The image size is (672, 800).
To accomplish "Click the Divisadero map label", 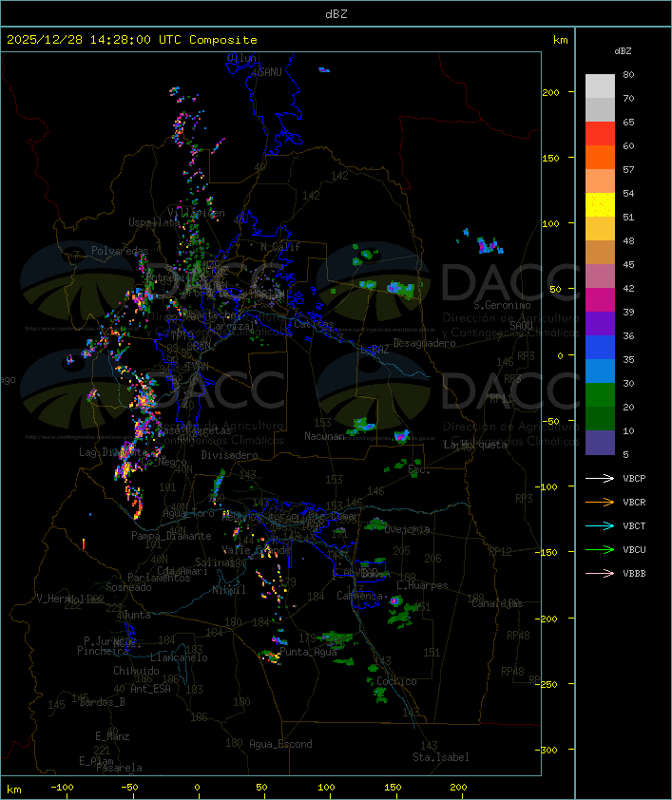I will coord(229,454).
